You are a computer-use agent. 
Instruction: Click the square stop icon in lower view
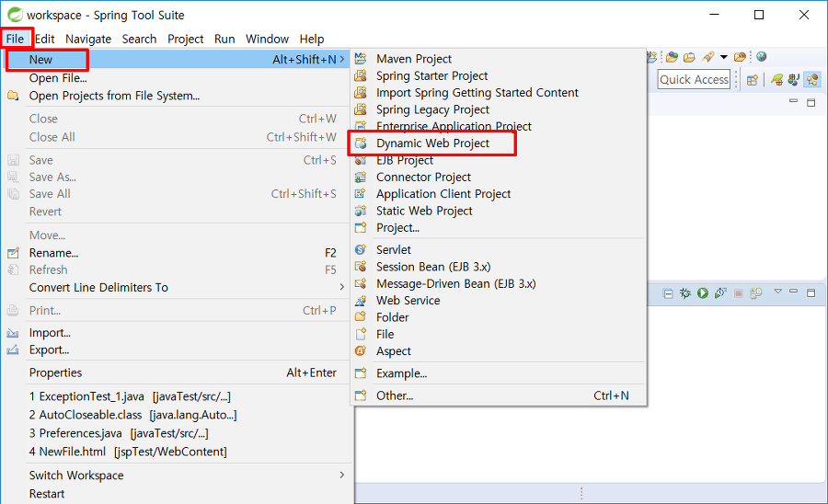[x=739, y=293]
